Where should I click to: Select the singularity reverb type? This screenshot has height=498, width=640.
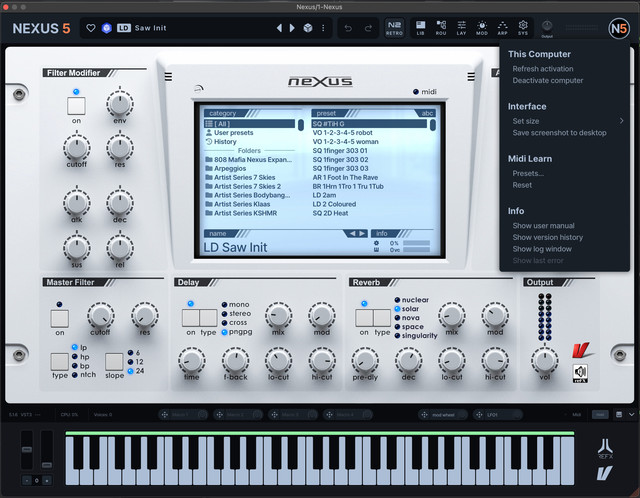(416, 336)
